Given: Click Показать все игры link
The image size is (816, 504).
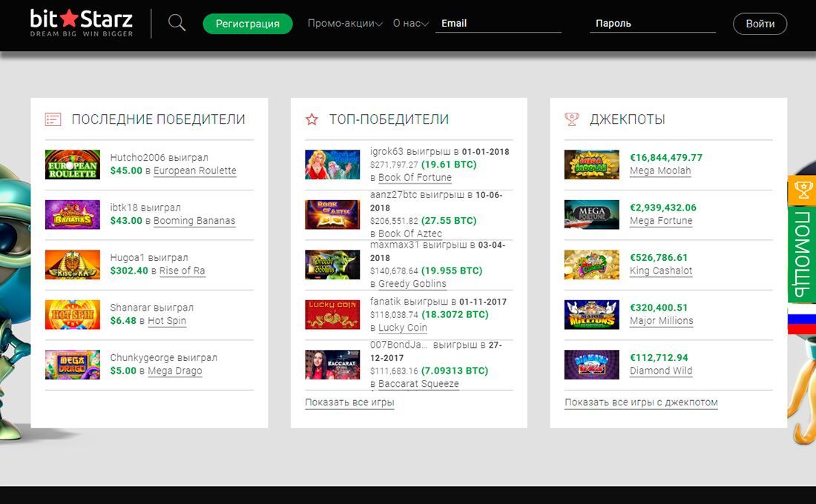Looking at the screenshot, I should point(349,402).
